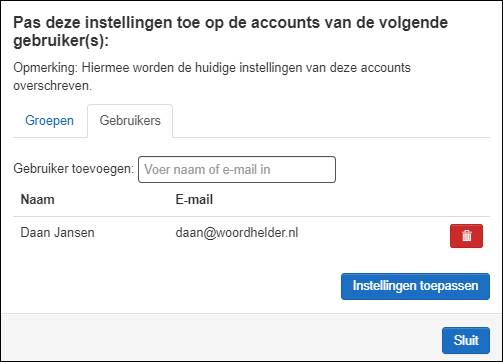Apply settings with Instellingen toepassen button
Image resolution: width=503 pixels, height=362 pixels.
tap(415, 286)
